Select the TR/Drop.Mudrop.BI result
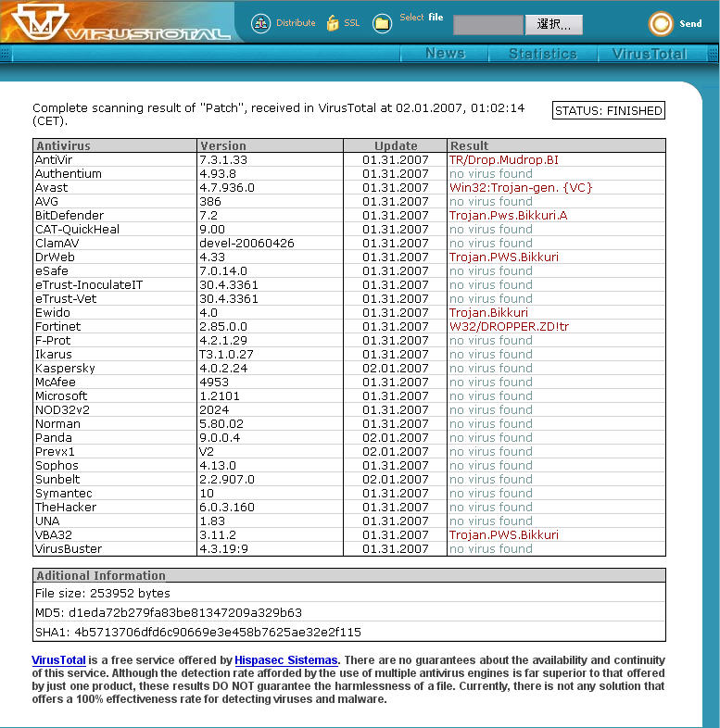 pos(503,159)
